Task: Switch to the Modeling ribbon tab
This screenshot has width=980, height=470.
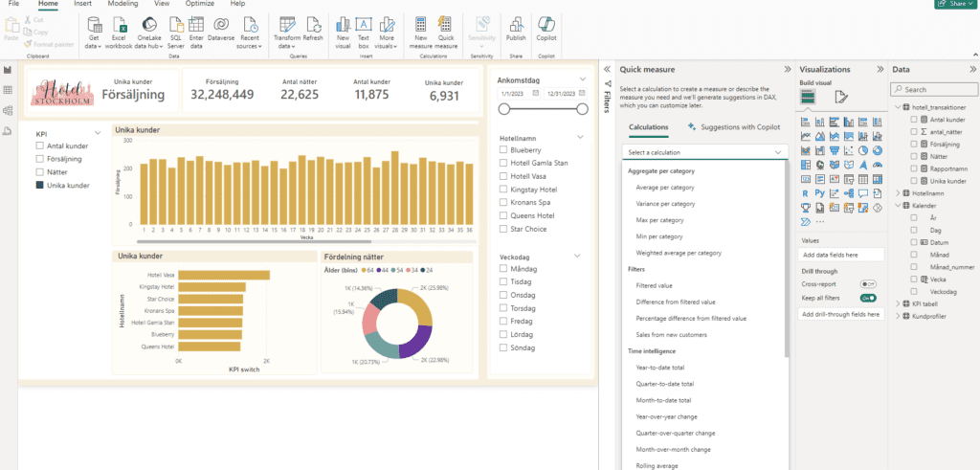Action: [122, 5]
